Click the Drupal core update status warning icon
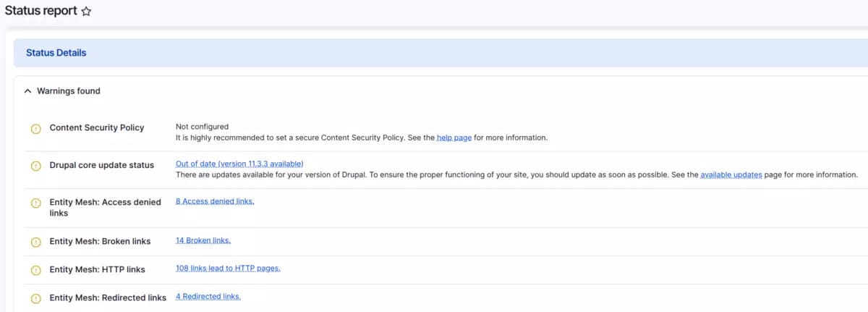This screenshot has width=868, height=312. point(35,166)
